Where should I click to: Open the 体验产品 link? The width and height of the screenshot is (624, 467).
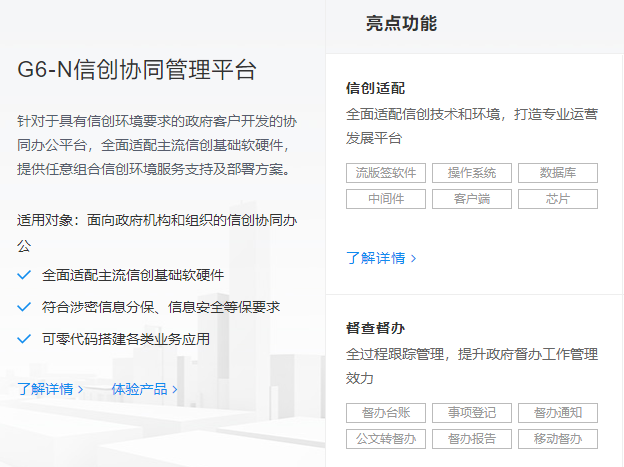pos(139,389)
